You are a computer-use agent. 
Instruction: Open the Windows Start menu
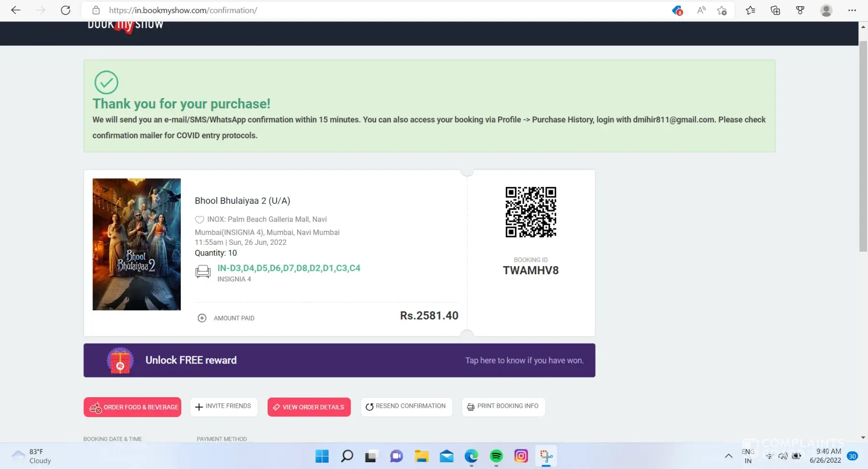pos(322,456)
